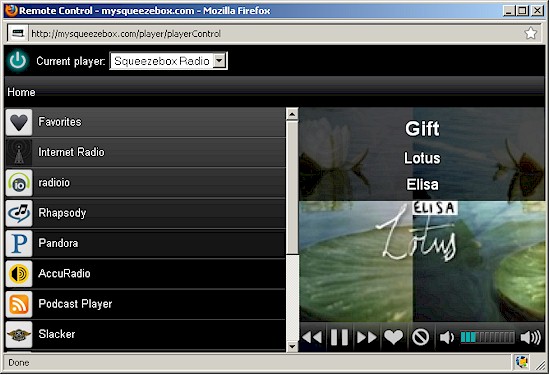Click the URL address bar field
Image resolution: width=550 pixels, height=375 pixels.
274,34
